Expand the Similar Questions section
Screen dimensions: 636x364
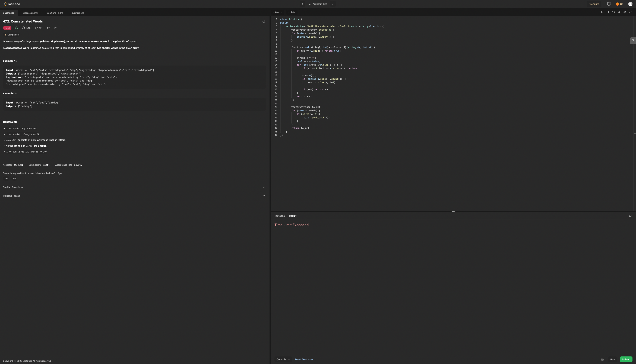pos(134,187)
